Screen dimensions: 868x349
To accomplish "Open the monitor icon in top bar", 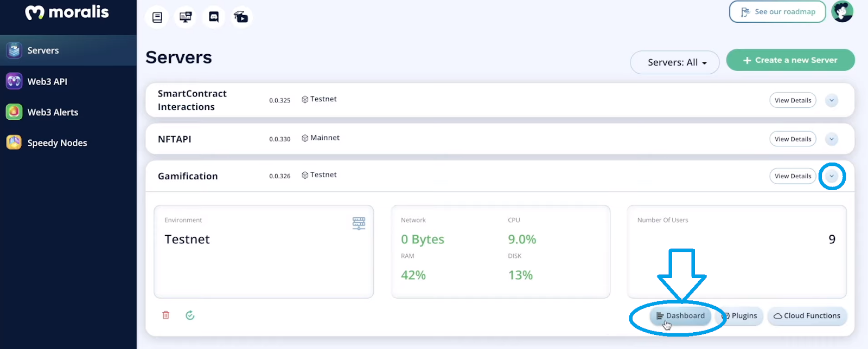I will [x=186, y=17].
